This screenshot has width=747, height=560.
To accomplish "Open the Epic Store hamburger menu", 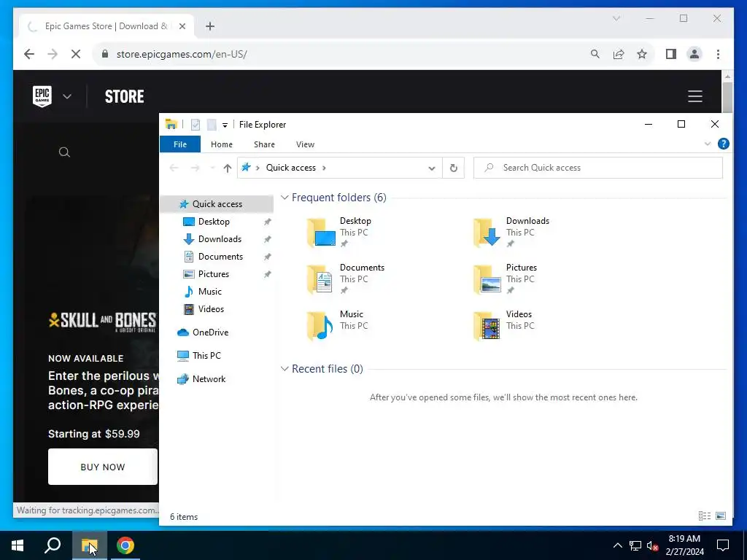I will pyautogui.click(x=695, y=96).
